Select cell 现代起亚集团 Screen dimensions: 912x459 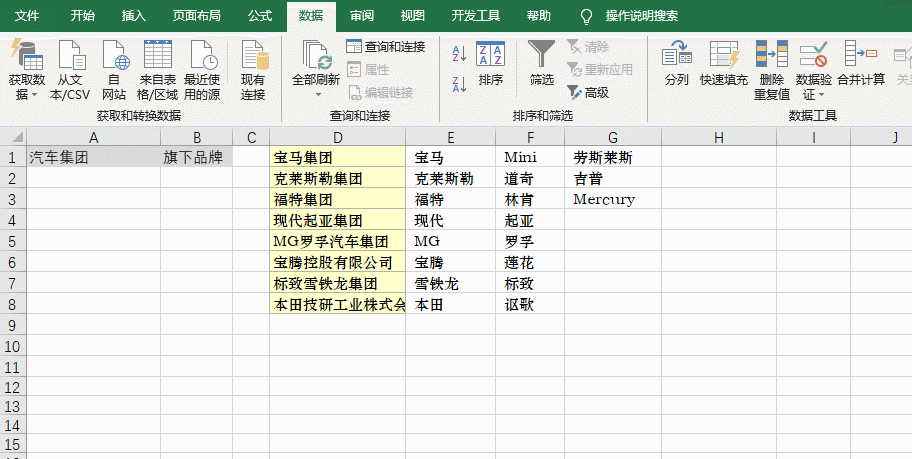pos(338,220)
